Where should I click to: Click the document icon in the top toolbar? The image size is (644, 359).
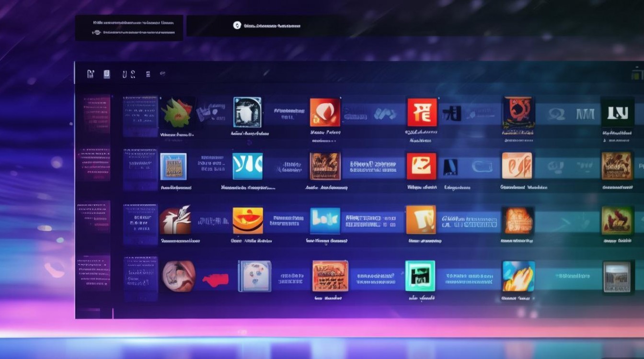click(106, 73)
